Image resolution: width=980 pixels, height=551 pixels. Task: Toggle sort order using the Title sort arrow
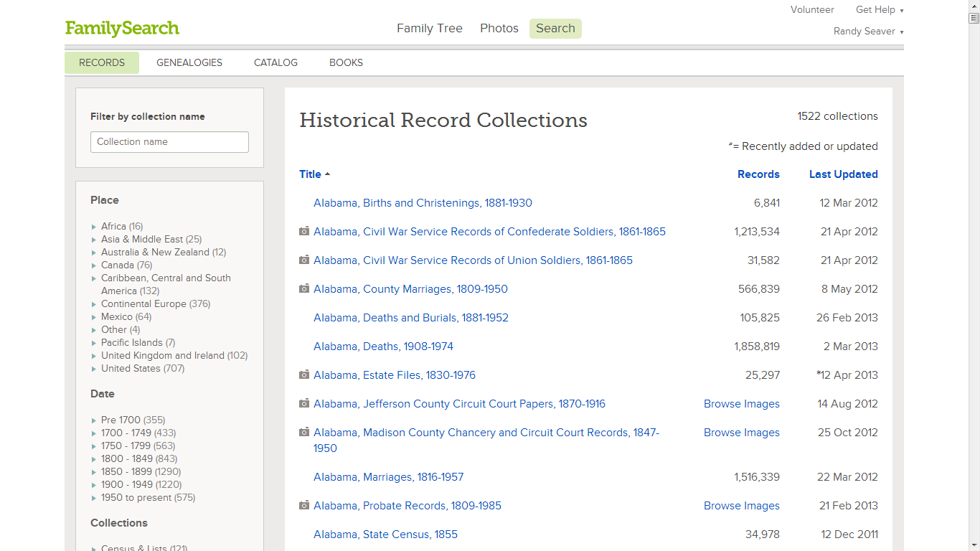[327, 173]
